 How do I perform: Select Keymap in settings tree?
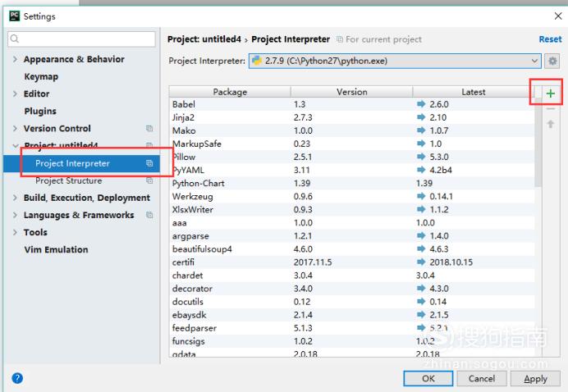(41, 77)
